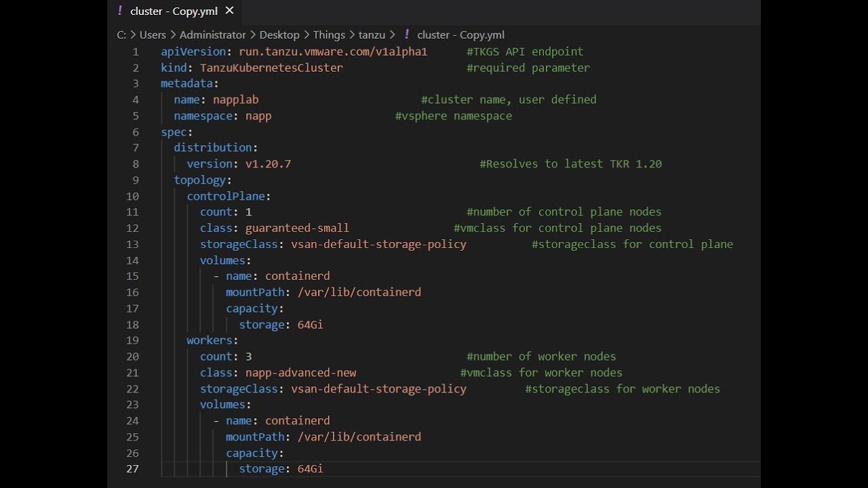Click the value run.tanzu.vmware.com/v1alpha1

tap(333, 52)
